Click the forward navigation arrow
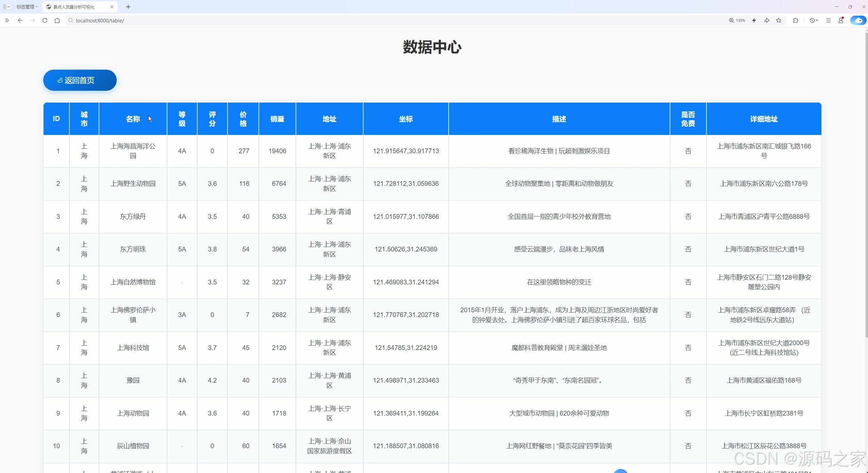 (x=33, y=20)
